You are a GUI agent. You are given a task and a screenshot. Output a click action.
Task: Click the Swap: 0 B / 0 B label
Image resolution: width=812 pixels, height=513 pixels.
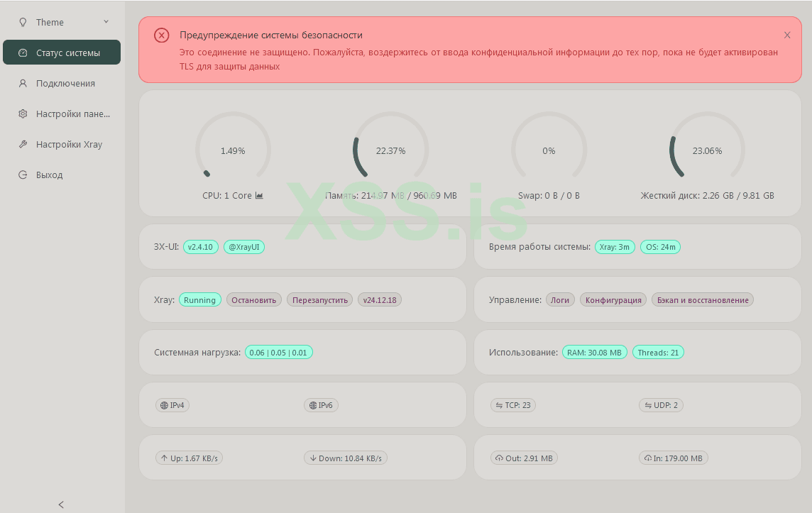[549, 196]
